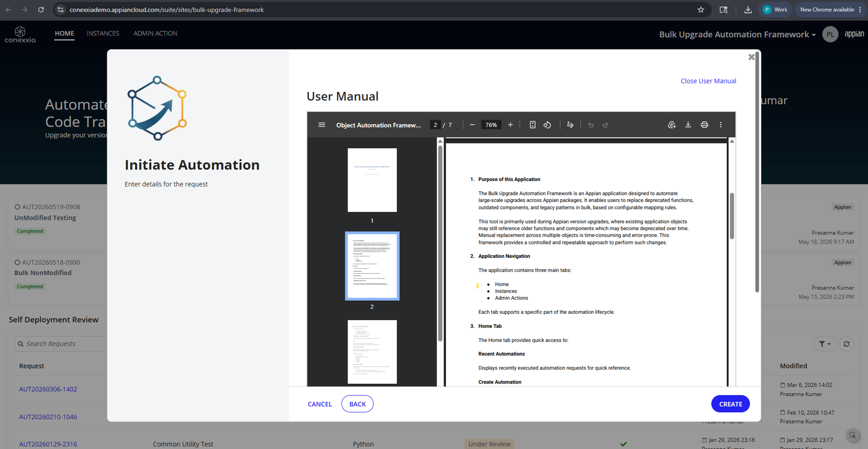Select page 1 thumbnail in PDF sidebar

372,180
